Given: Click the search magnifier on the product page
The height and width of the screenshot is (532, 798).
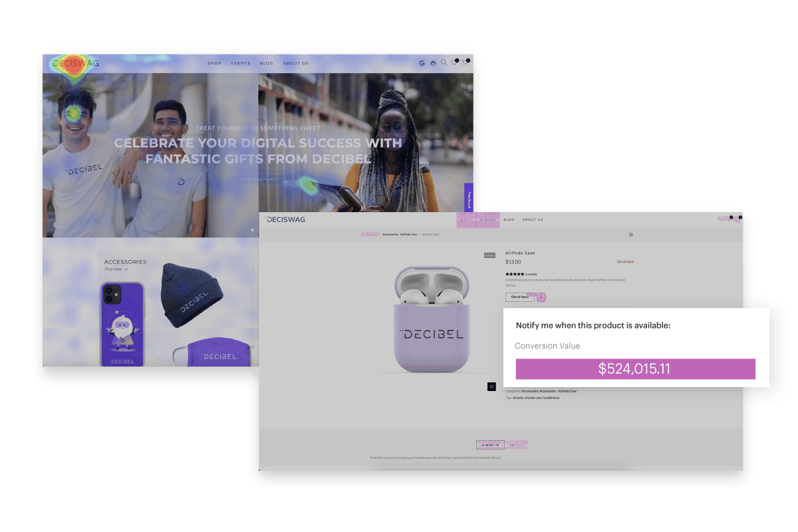Looking at the screenshot, I should [x=720, y=219].
